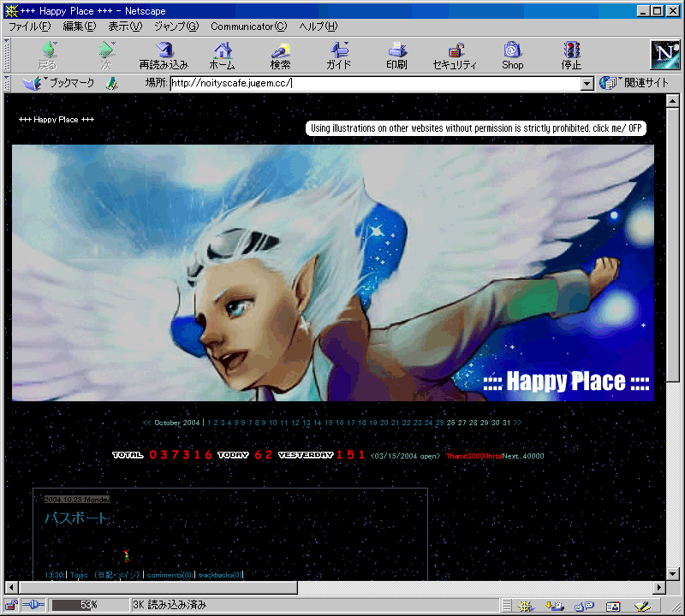This screenshot has height=616, width=685.
Task: Click the TOTAL counter 037316
Action: tap(163, 455)
